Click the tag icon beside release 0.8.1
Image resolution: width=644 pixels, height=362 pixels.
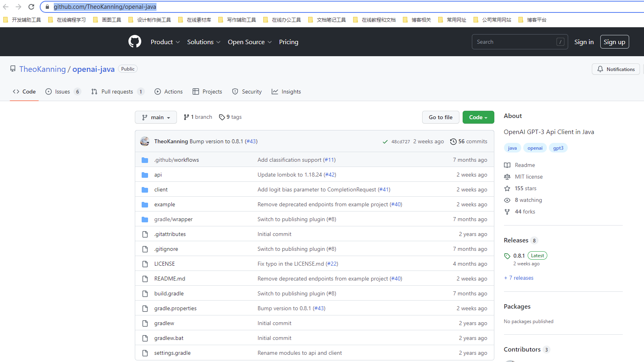pyautogui.click(x=507, y=256)
